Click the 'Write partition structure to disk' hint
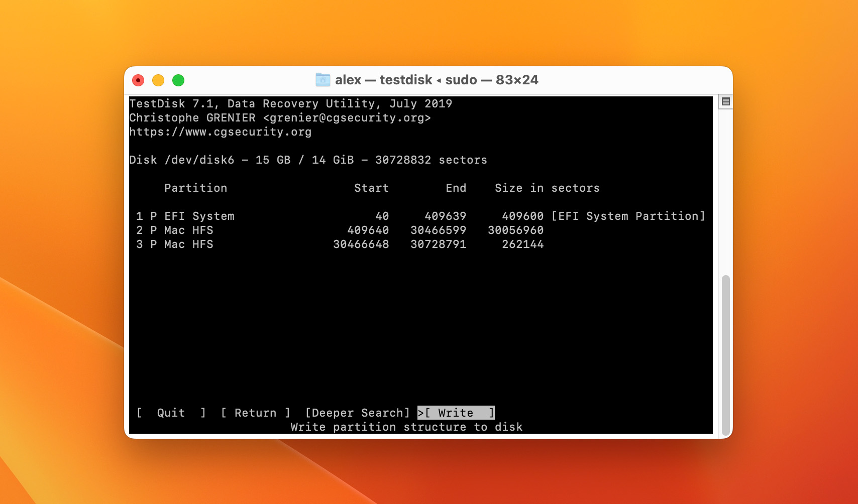 tap(406, 427)
